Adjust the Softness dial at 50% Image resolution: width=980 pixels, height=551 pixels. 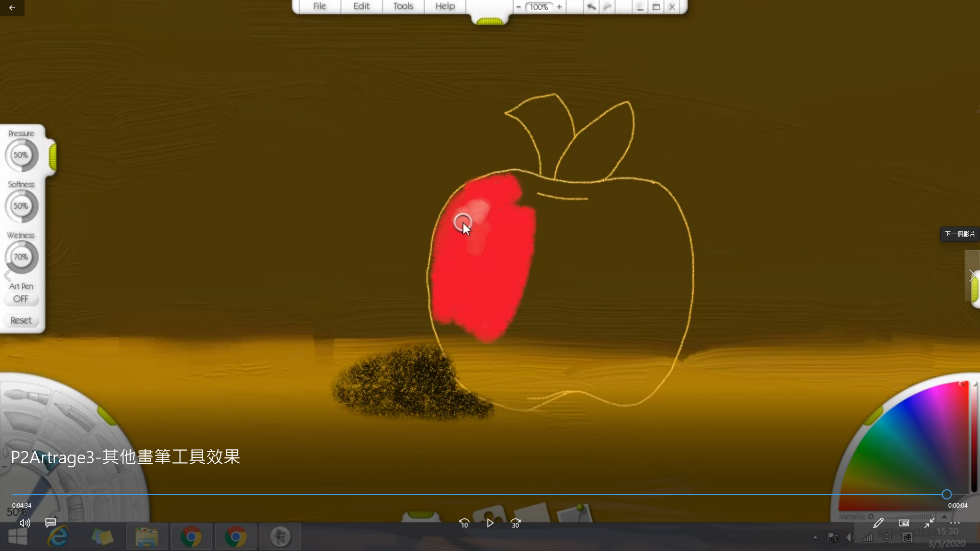click(21, 206)
